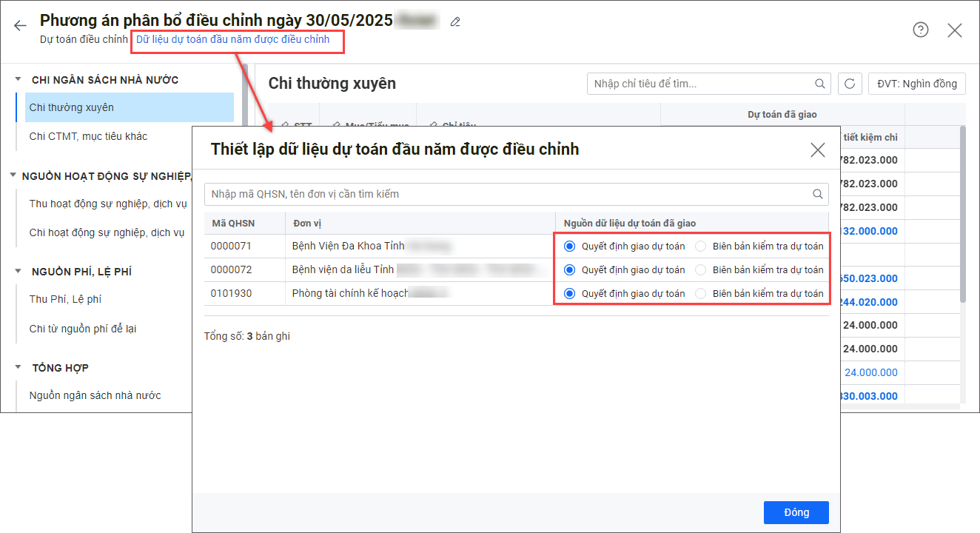Select Biên bản kiểm tra for Bệnh Viện Đa Khoa
The height and width of the screenshot is (533, 980).
coord(701,247)
